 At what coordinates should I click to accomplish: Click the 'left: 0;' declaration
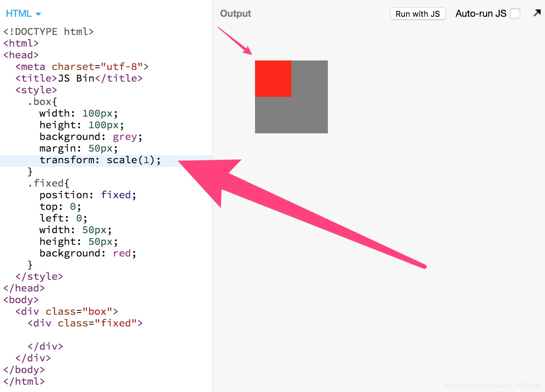63,218
